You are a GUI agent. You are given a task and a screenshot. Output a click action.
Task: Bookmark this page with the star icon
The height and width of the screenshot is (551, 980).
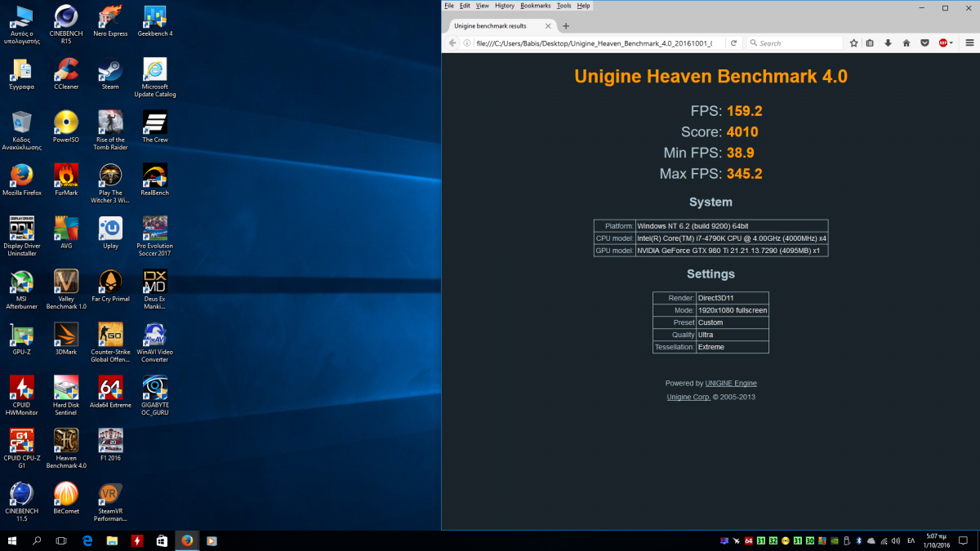(x=854, y=43)
